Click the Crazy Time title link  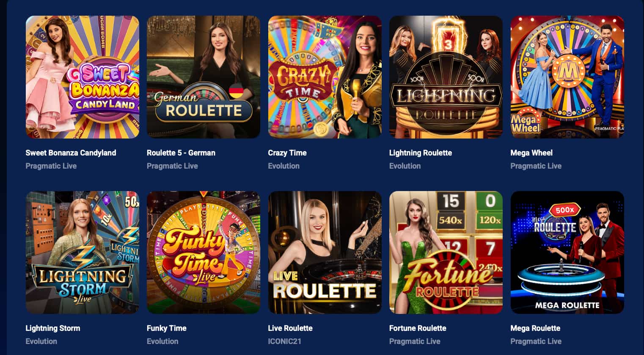tap(287, 153)
